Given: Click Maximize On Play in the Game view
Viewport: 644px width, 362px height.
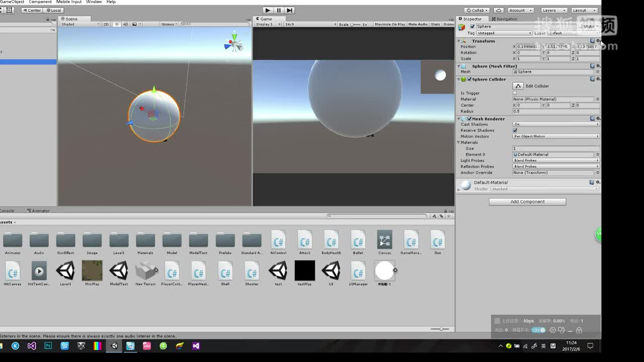Looking at the screenshot, I should (x=389, y=24).
